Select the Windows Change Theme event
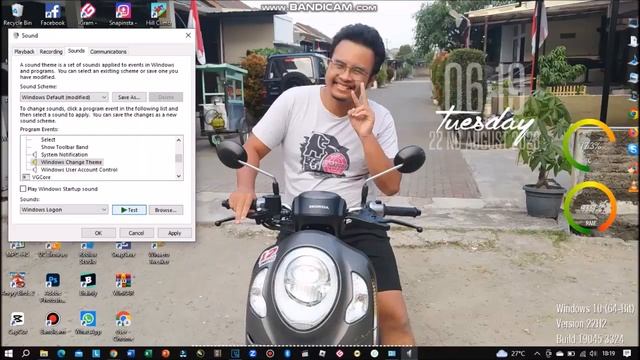The height and width of the screenshot is (360, 640). pyautogui.click(x=71, y=162)
